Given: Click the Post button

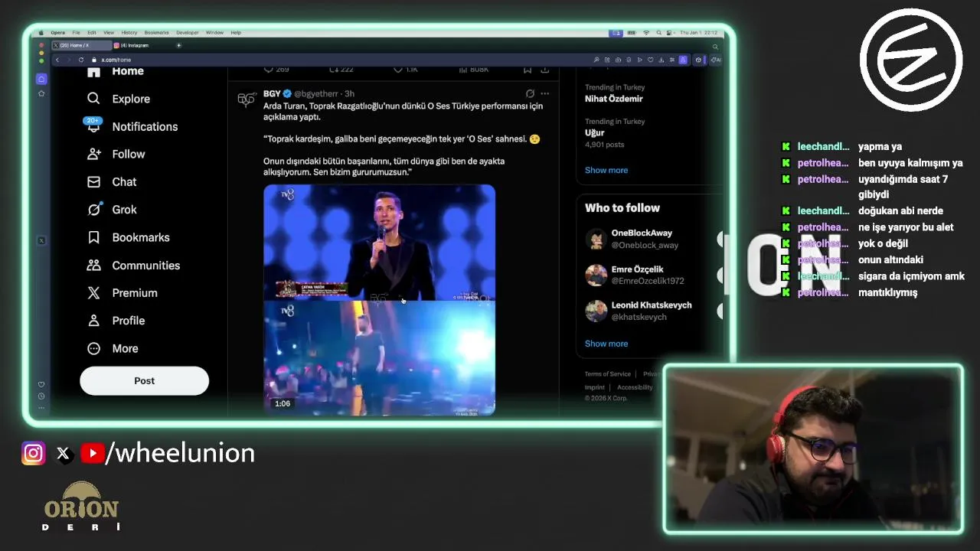Looking at the screenshot, I should point(144,381).
